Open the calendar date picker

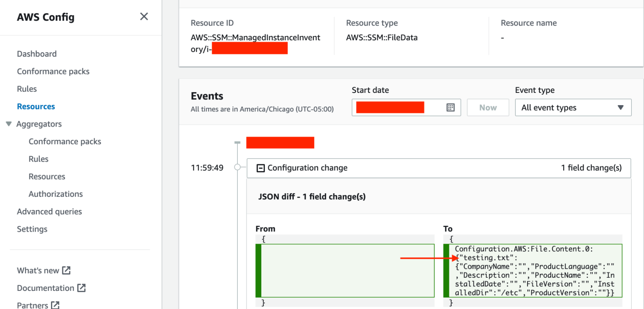(x=451, y=107)
